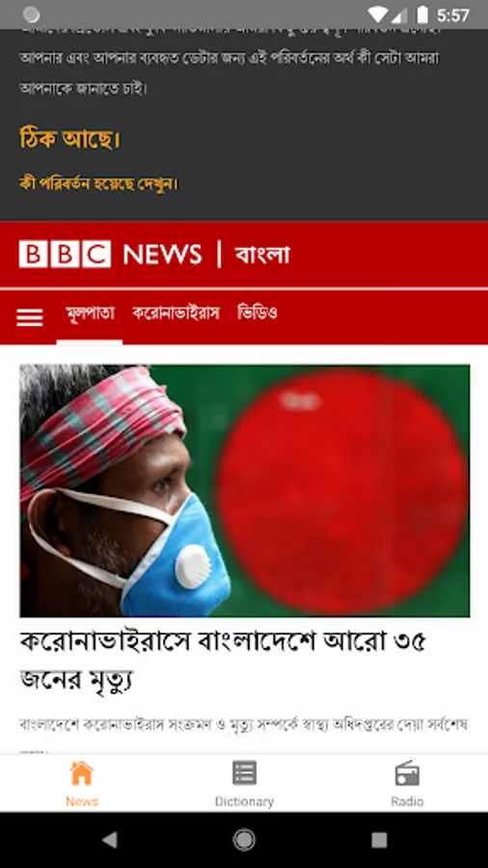
Task: Tap the Android back arrow
Action: pyautogui.click(x=110, y=840)
